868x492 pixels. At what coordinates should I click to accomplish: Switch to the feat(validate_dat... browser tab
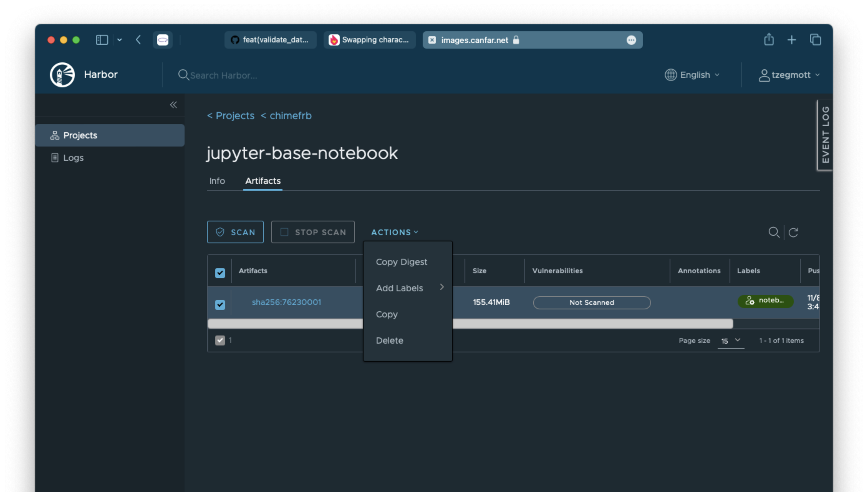click(x=270, y=40)
